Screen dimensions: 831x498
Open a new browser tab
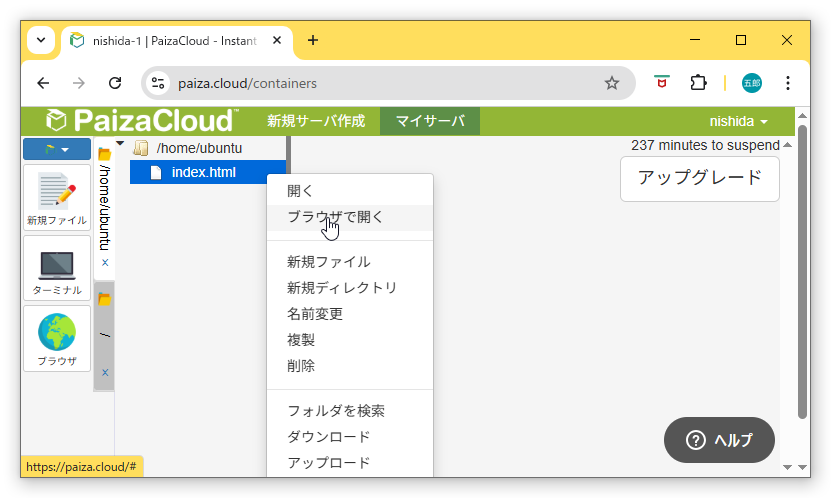click(x=313, y=40)
